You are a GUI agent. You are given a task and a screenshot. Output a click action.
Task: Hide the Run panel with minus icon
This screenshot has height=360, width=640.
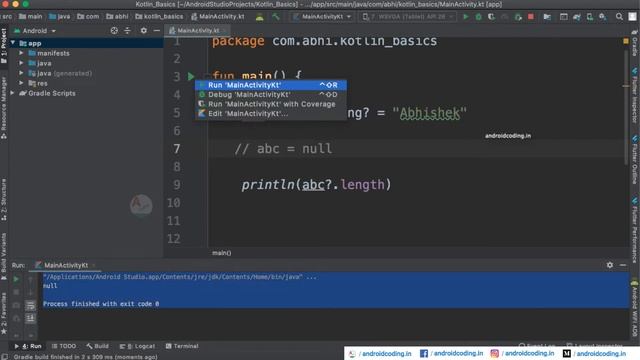point(623,265)
